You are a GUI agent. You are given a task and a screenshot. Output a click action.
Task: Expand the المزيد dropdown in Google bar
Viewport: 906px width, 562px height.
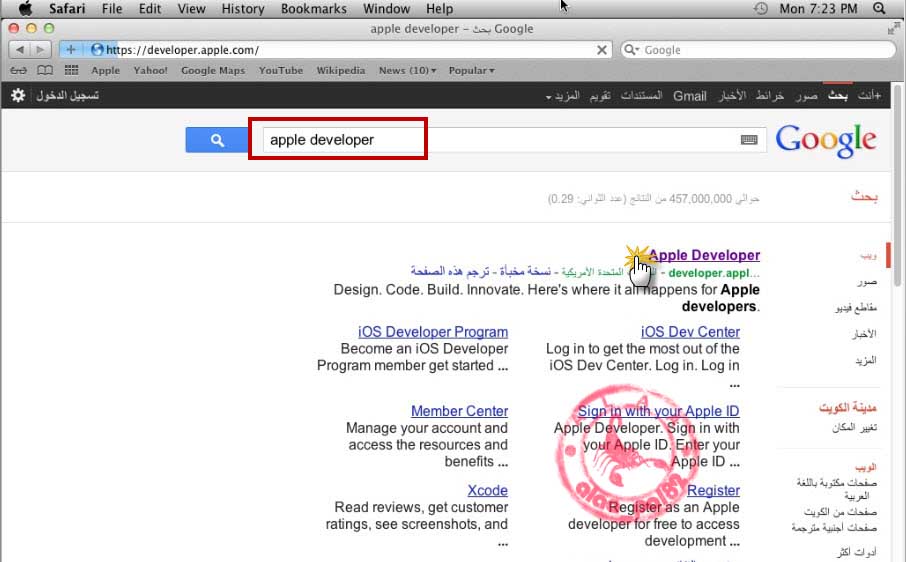click(x=563, y=95)
